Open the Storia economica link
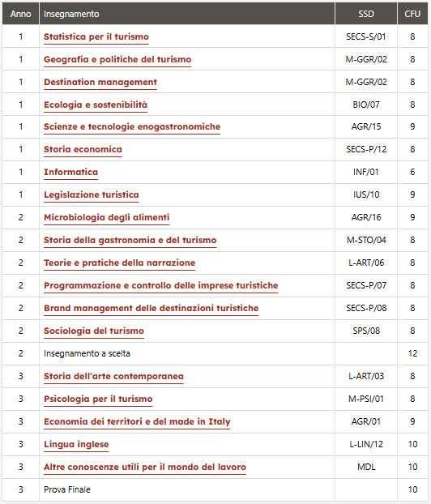 point(83,149)
